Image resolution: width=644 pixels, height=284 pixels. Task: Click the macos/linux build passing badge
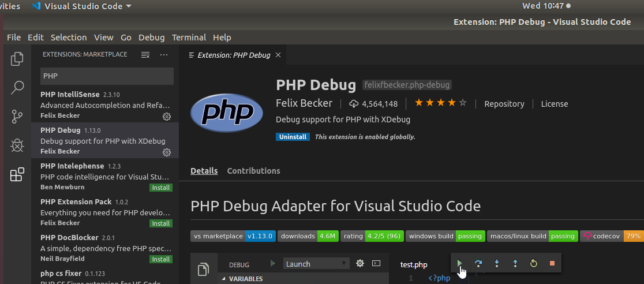[x=532, y=236]
